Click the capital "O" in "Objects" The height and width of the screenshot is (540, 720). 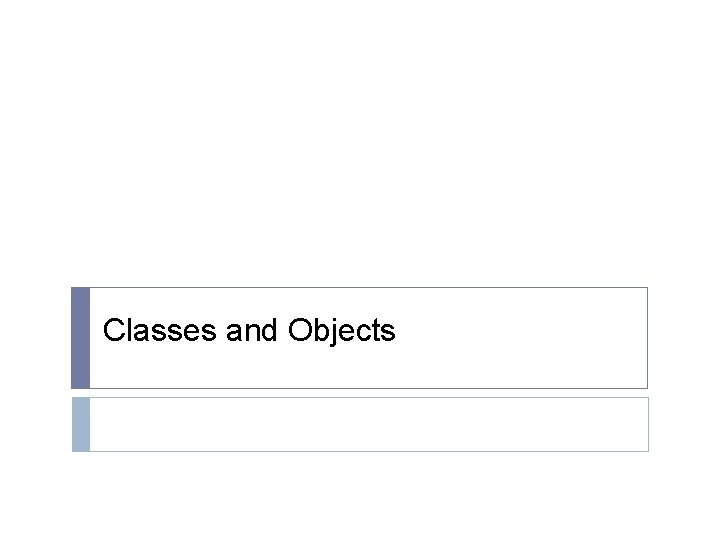tap(300, 330)
